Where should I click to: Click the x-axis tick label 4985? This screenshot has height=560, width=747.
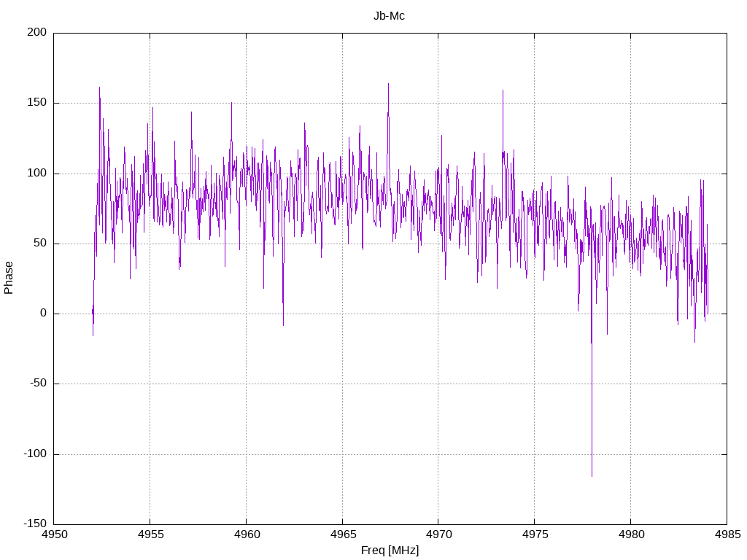pyautogui.click(x=727, y=534)
